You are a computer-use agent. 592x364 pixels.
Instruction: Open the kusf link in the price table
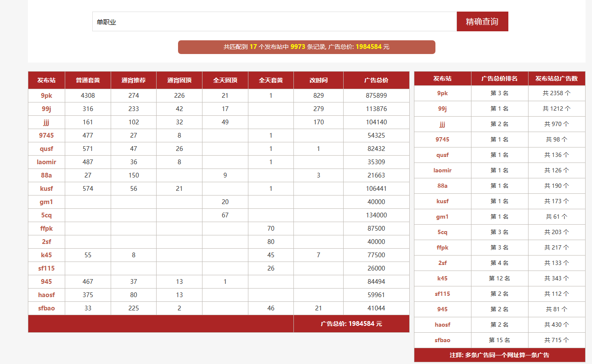(46, 189)
